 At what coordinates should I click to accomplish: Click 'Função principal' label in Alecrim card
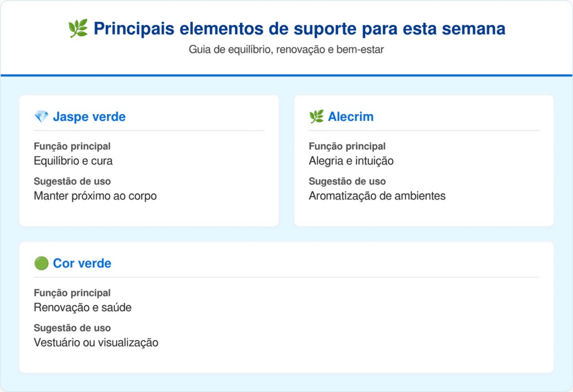click(347, 147)
